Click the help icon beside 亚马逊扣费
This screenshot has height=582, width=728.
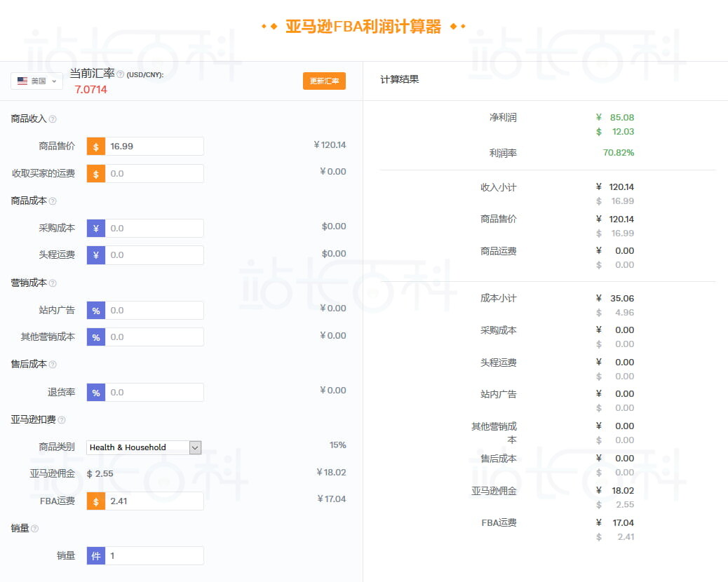click(61, 420)
